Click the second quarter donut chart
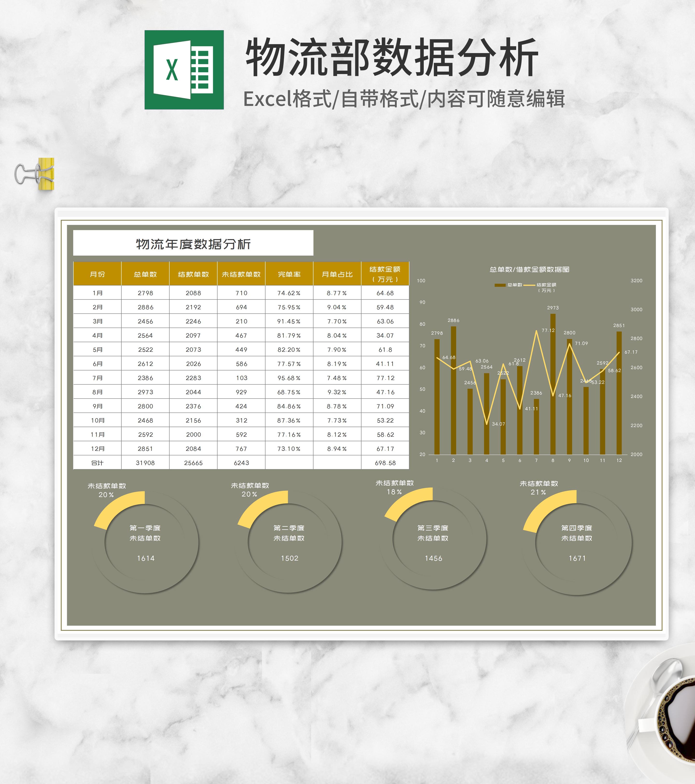695x784 pixels. [289, 542]
